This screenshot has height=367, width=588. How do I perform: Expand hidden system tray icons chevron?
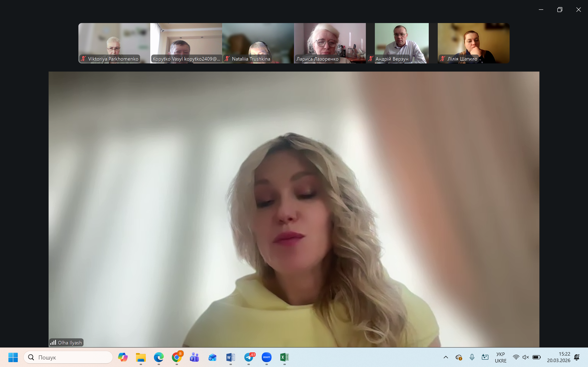[446, 357]
